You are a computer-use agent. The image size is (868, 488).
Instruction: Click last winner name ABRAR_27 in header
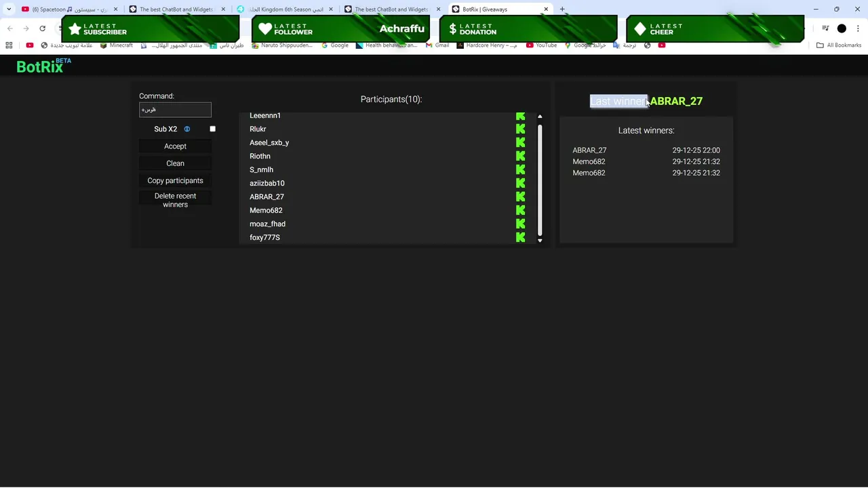coord(676,101)
